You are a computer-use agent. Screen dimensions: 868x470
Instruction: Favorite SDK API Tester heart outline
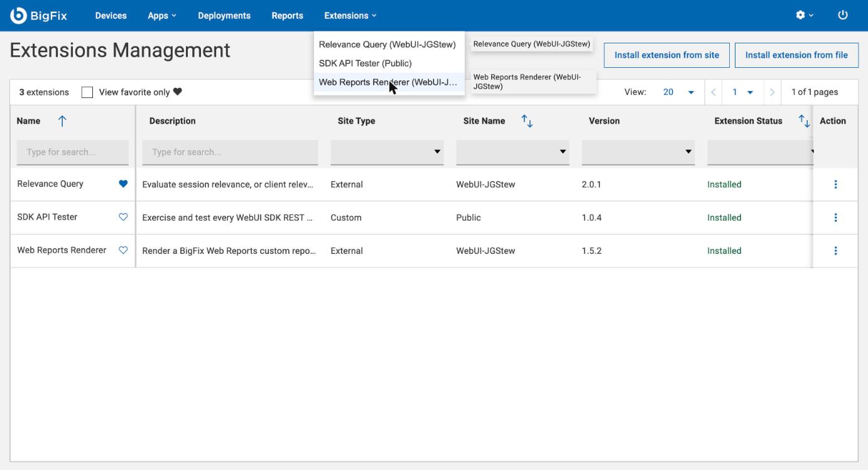123,217
